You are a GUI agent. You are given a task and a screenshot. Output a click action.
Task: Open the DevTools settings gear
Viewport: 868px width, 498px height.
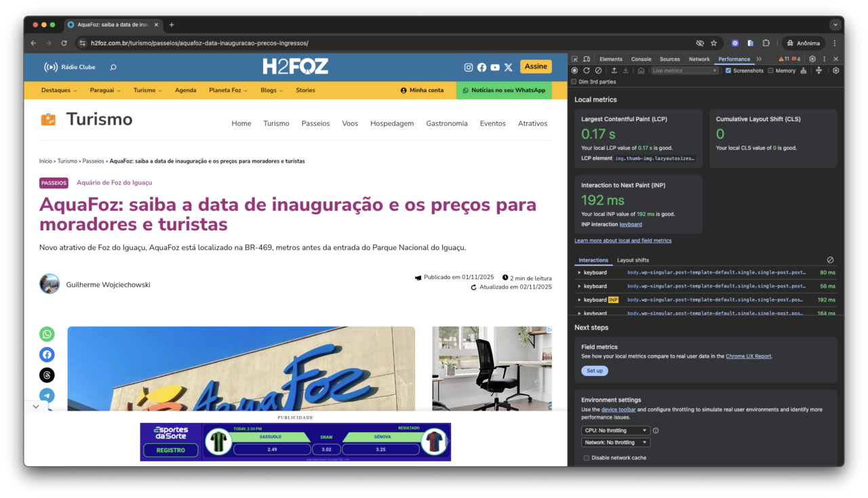coord(812,59)
